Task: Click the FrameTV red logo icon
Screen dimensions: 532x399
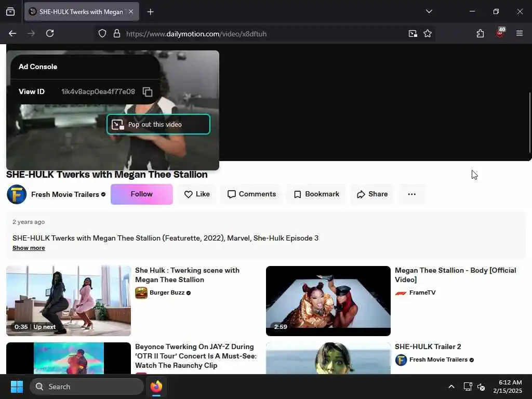Action: [x=401, y=293]
